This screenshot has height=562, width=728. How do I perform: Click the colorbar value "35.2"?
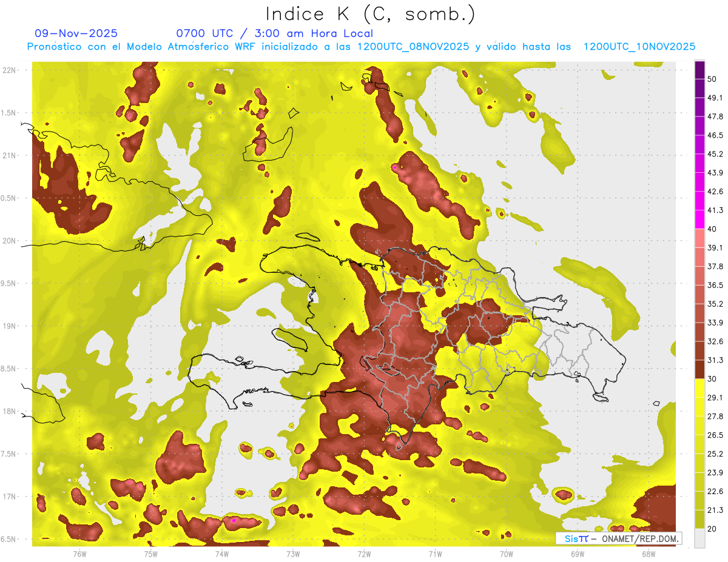[x=715, y=304]
